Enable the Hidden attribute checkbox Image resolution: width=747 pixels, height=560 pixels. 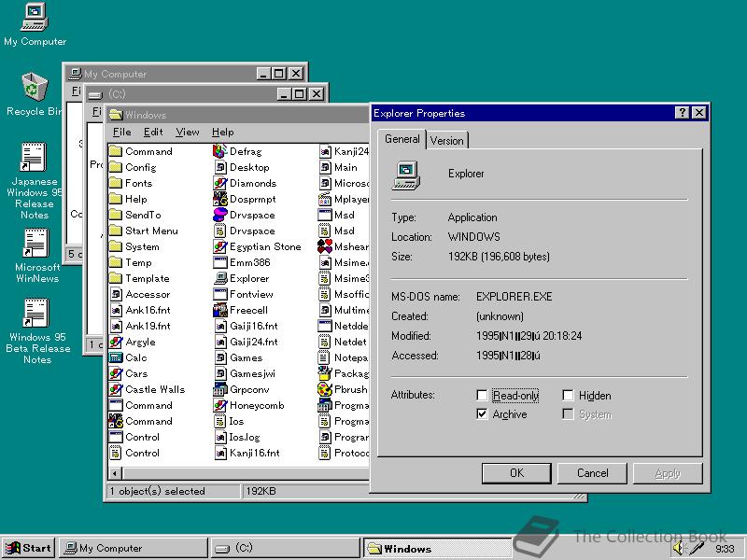pyautogui.click(x=568, y=395)
